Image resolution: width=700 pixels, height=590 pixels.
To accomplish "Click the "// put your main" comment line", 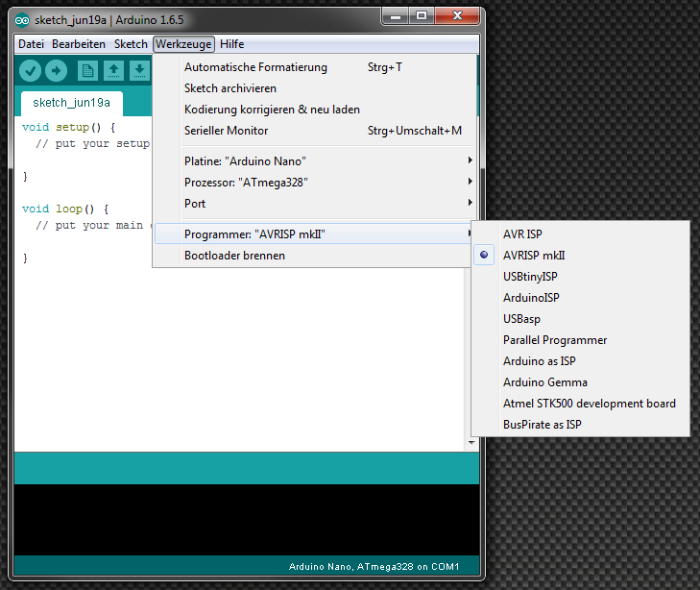I will 89,226.
